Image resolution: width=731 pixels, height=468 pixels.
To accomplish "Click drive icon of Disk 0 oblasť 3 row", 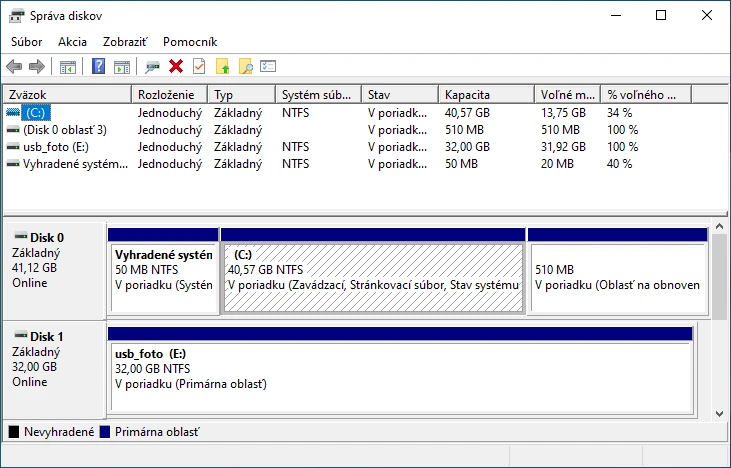I will coord(13,130).
